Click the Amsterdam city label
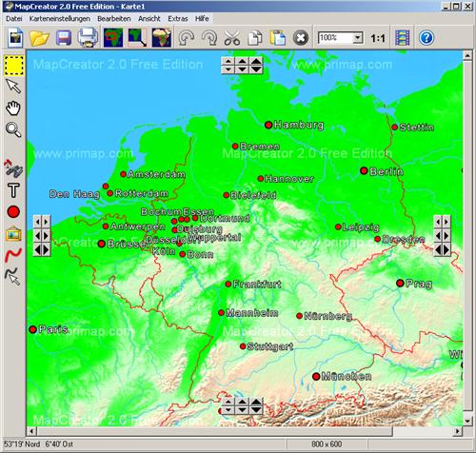 click(x=156, y=174)
